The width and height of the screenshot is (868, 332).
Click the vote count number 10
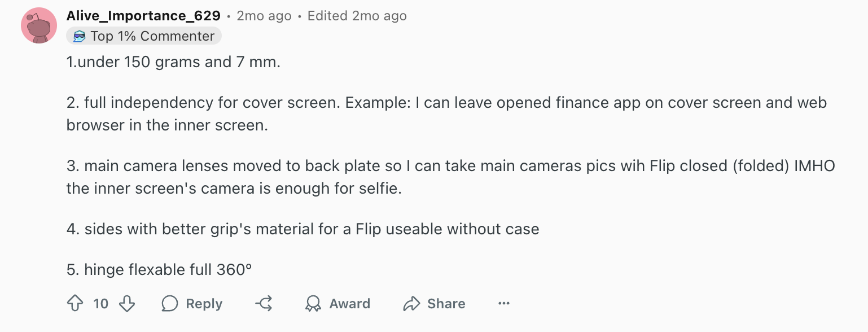(x=101, y=304)
